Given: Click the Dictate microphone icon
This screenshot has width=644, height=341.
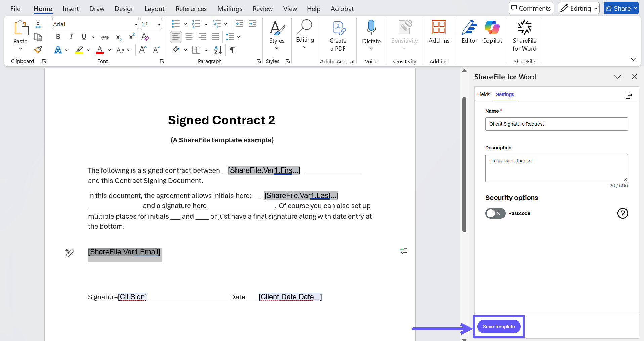Looking at the screenshot, I should click(371, 28).
